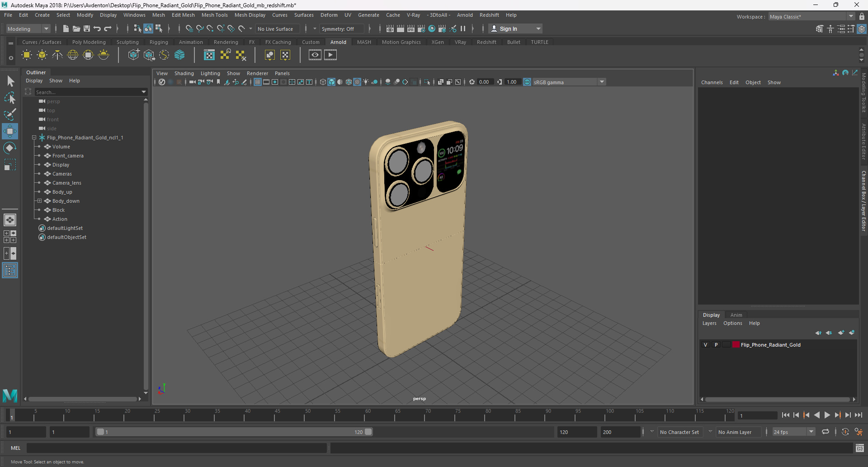The image size is (868, 467).
Task: Switch to four view layout icon
Action: 10,237
